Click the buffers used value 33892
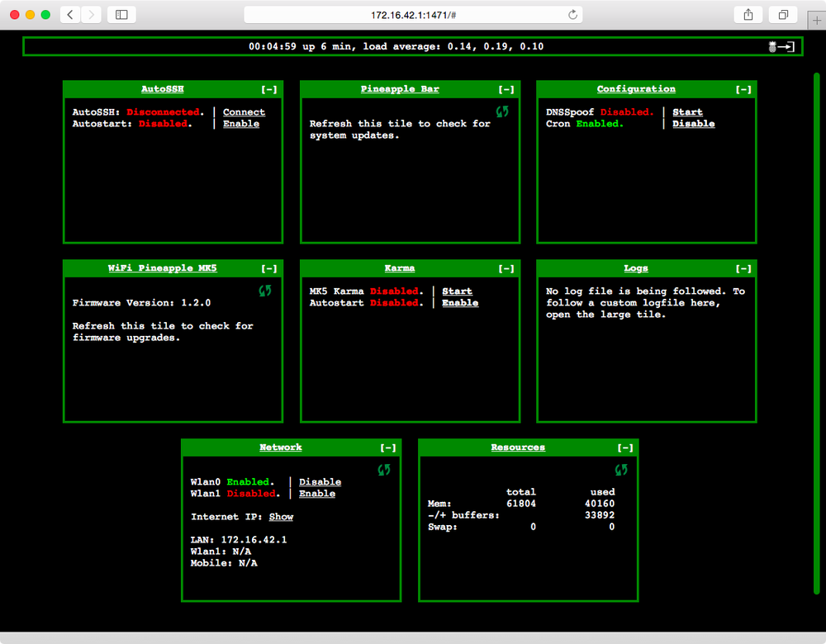This screenshot has width=826, height=644. [x=600, y=515]
